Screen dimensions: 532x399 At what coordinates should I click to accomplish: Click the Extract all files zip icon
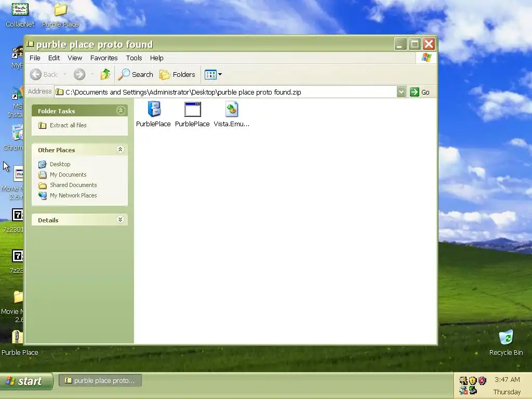[x=43, y=126]
